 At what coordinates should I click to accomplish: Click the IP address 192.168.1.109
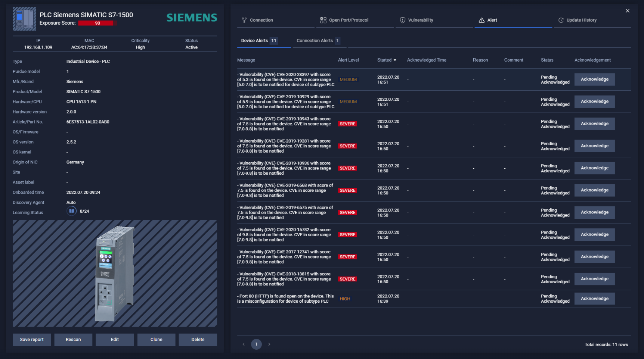click(x=38, y=47)
